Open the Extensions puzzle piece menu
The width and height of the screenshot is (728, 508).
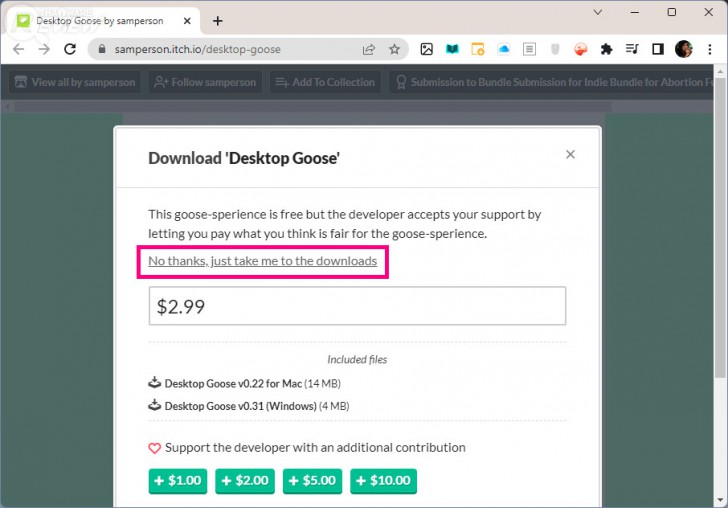[606, 49]
